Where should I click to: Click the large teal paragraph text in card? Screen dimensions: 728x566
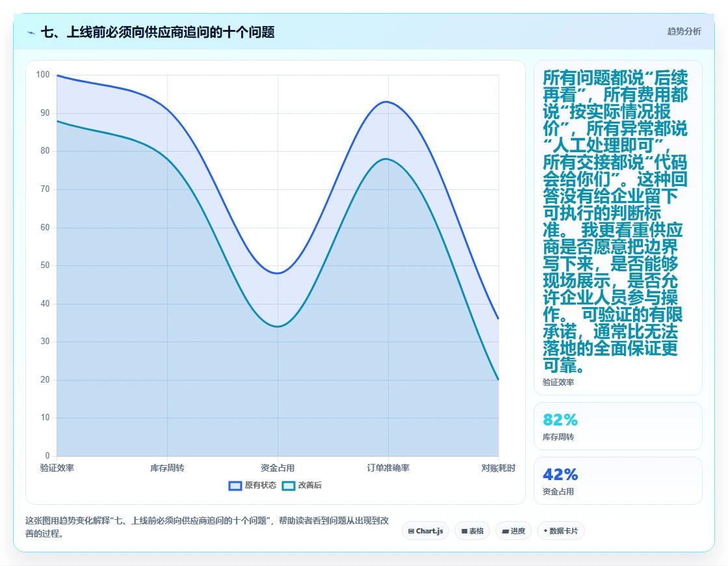point(615,221)
